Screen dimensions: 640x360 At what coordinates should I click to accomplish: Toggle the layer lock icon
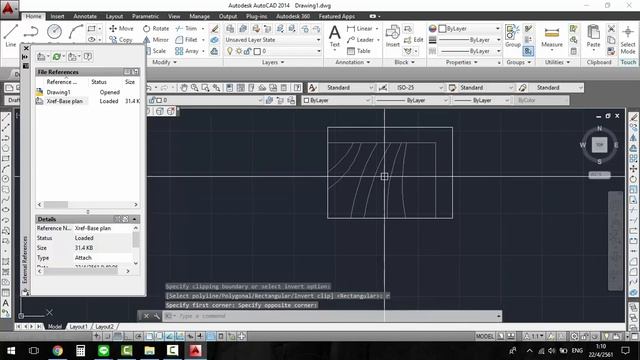pos(247,51)
